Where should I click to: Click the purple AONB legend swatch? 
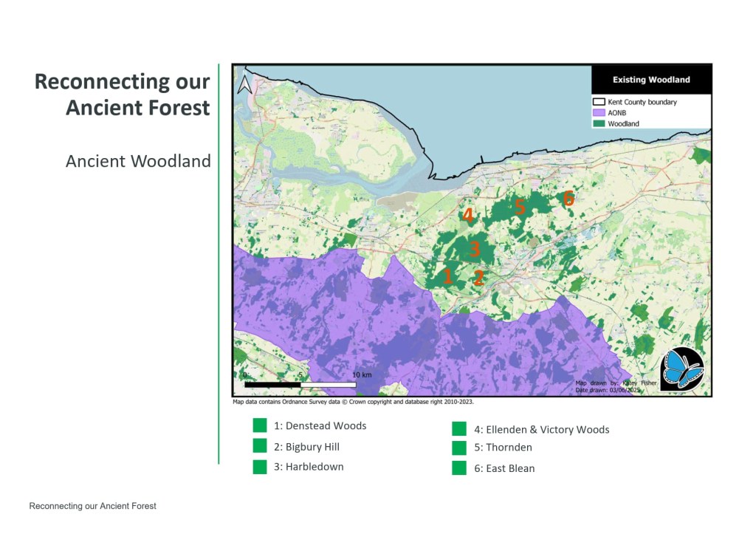click(x=599, y=113)
